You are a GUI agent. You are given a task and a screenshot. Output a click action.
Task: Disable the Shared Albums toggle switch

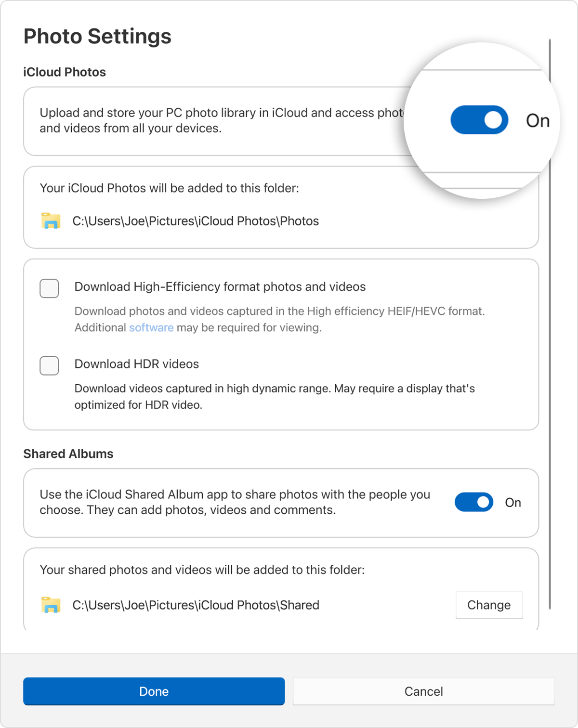click(474, 502)
